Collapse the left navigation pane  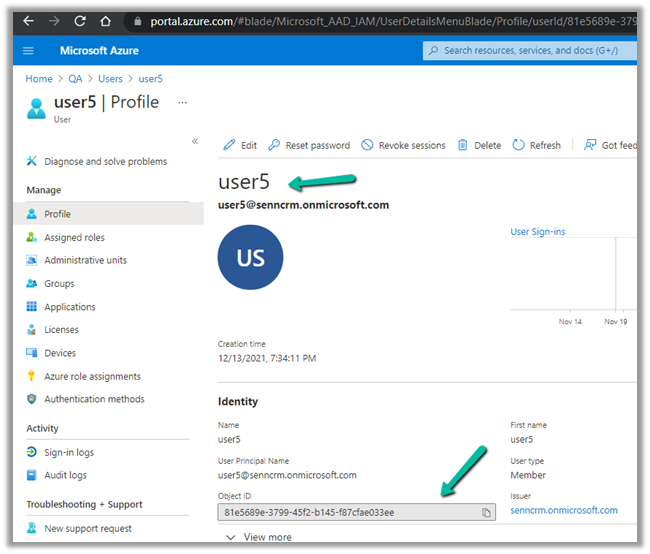195,141
